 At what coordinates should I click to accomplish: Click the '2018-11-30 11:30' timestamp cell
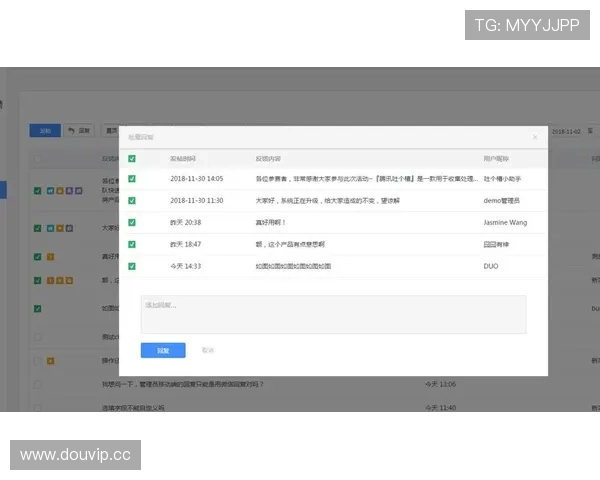[x=197, y=201]
